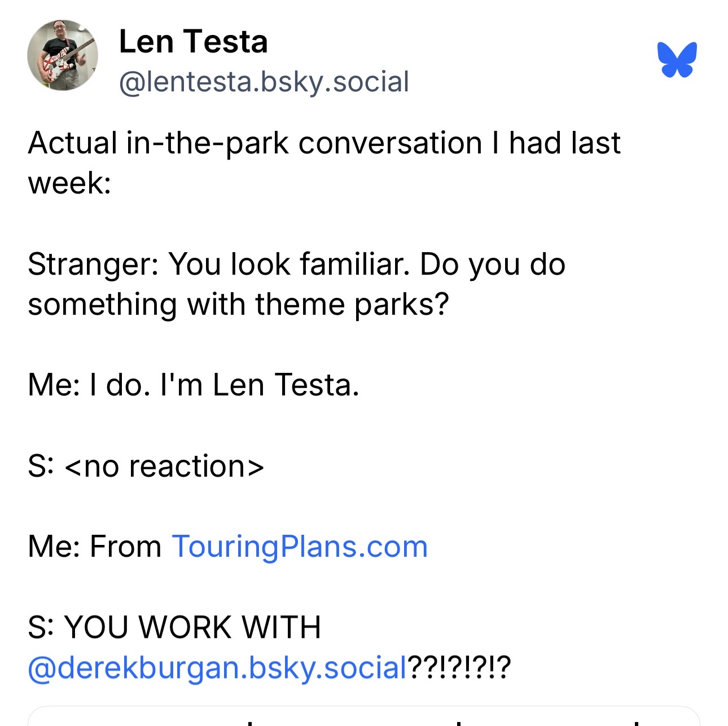Click the "S: YOU WORK WITH" line

pyautogui.click(x=174, y=627)
